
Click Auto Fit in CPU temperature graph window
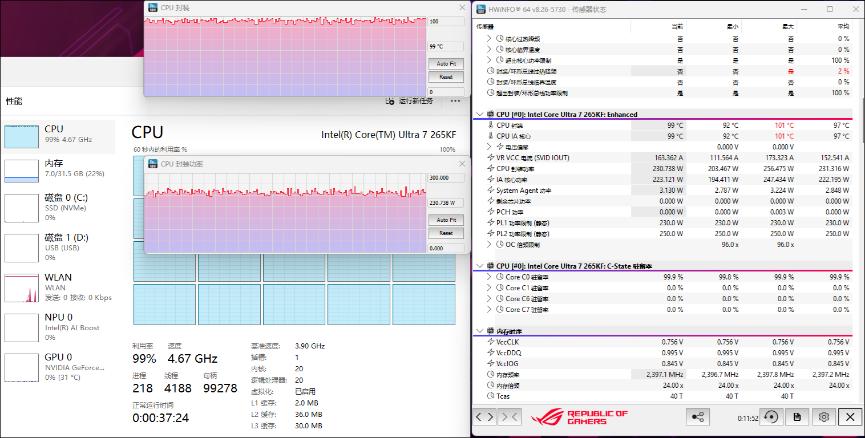(446, 63)
